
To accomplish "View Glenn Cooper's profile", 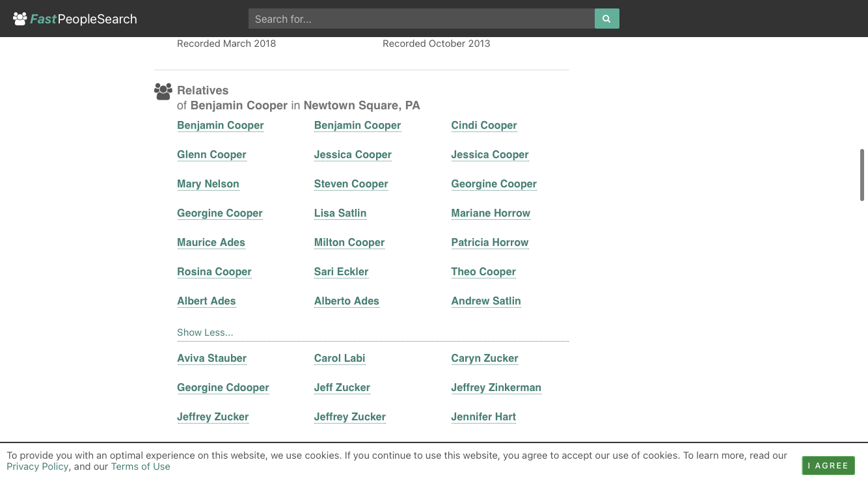I will click(211, 155).
